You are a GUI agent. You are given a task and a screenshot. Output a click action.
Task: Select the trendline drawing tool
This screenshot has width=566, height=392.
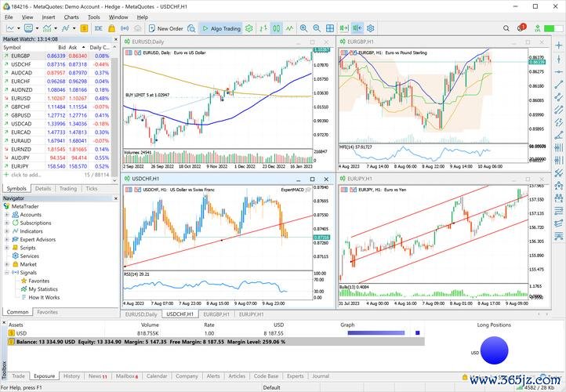click(559, 85)
